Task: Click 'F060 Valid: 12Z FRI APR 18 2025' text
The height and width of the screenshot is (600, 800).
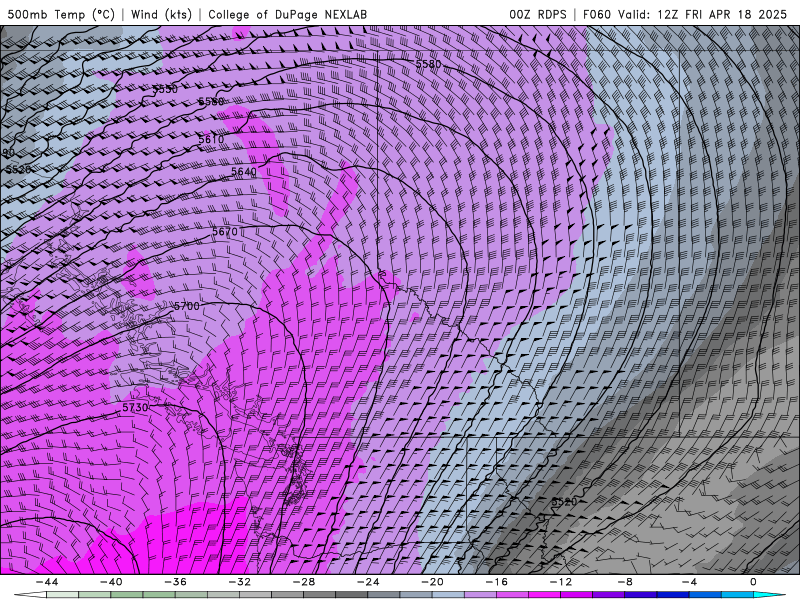Action: point(685,14)
